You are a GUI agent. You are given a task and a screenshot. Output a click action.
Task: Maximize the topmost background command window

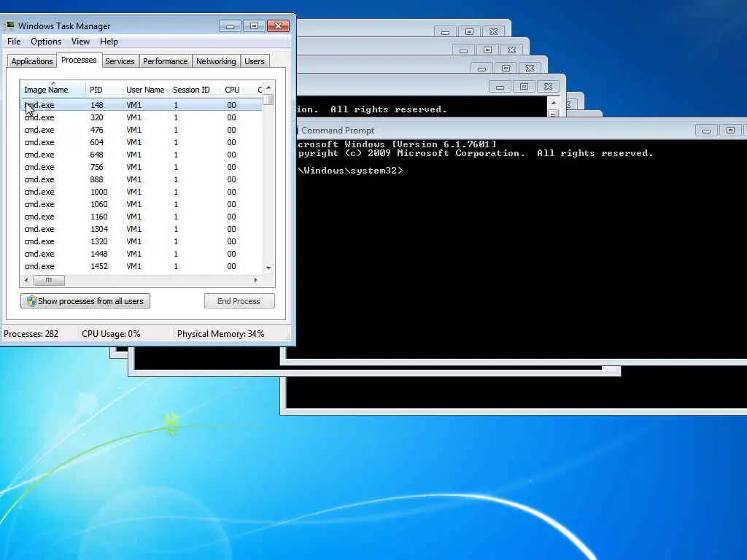pos(469,32)
